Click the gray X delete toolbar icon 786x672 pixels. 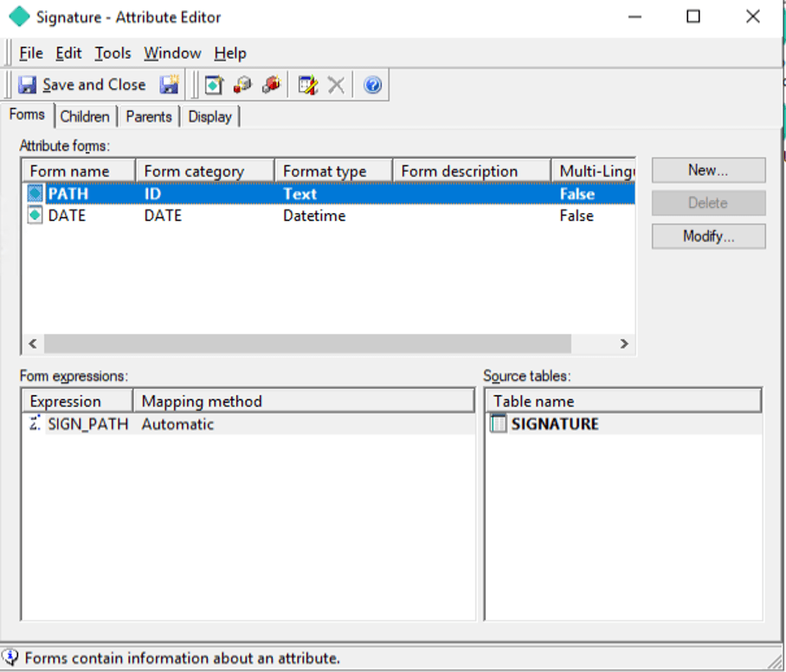[x=336, y=85]
